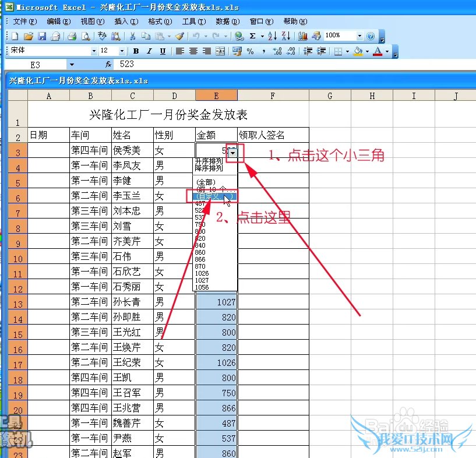476x458 pixels.
Task: Create a new blank workbook
Action: point(15,37)
